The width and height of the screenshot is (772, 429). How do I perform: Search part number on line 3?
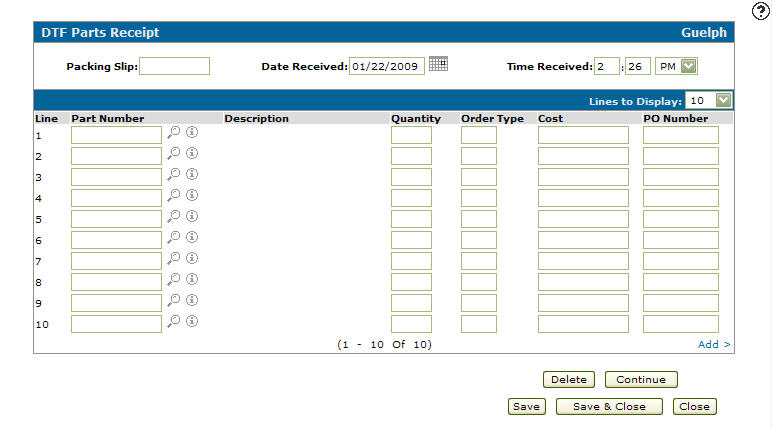pos(173,174)
